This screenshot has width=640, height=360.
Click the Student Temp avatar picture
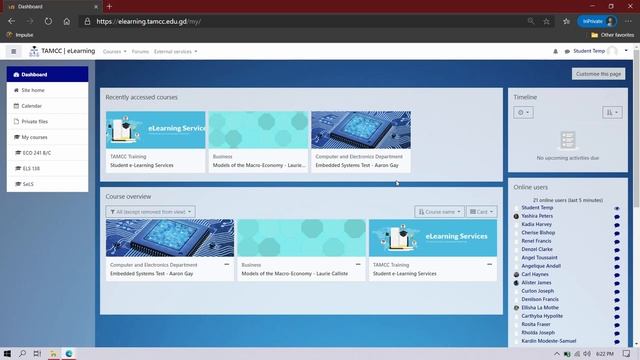point(612,51)
